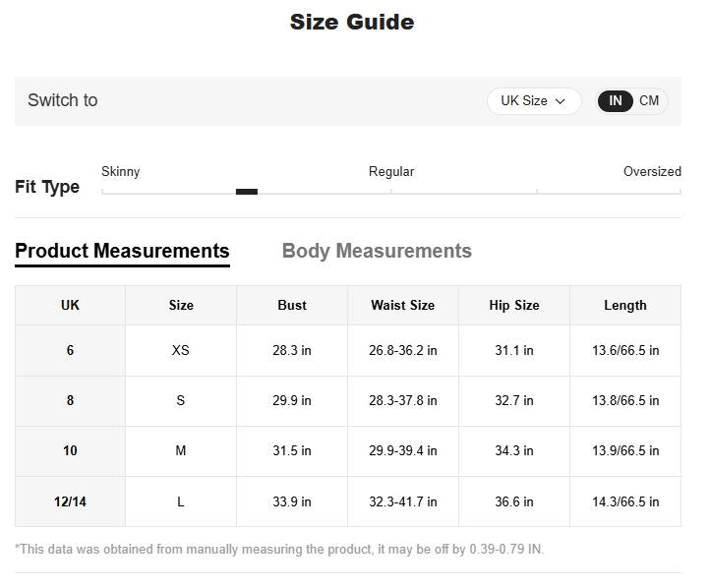Select the Product Measurements tab
This screenshot has height=588, width=710.
122,251
